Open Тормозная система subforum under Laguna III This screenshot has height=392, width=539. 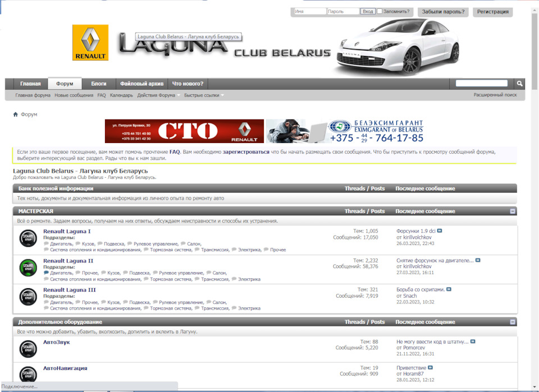(x=171, y=308)
